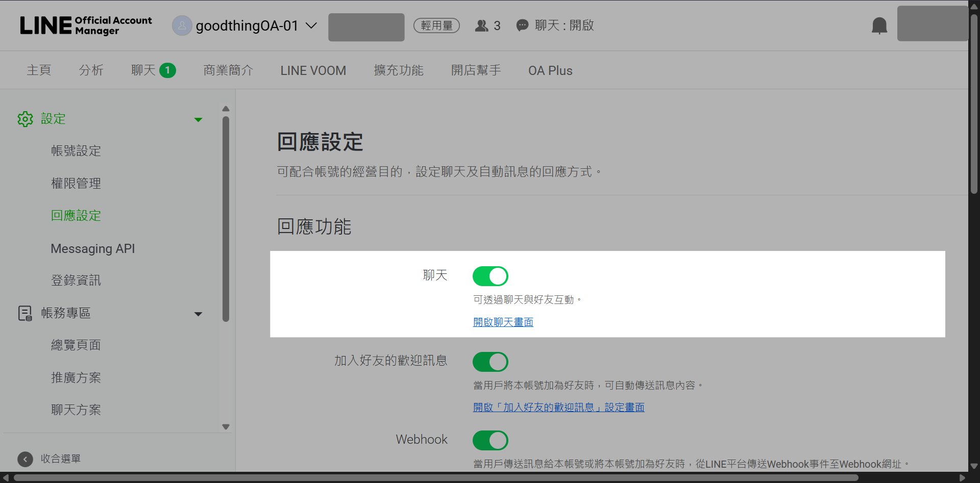Screen dimensions: 980x483
Task: Click the 聊天：開啟 status text
Action: click(565, 26)
